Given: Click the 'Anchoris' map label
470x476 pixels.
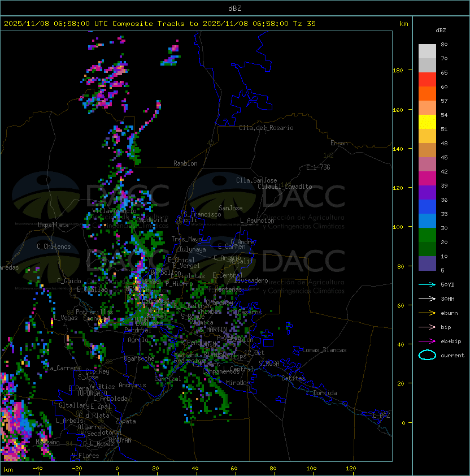Looking at the screenshot, I should click(x=132, y=385).
